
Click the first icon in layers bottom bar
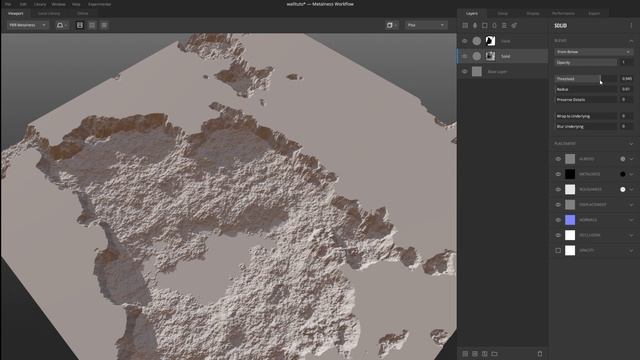(465, 353)
